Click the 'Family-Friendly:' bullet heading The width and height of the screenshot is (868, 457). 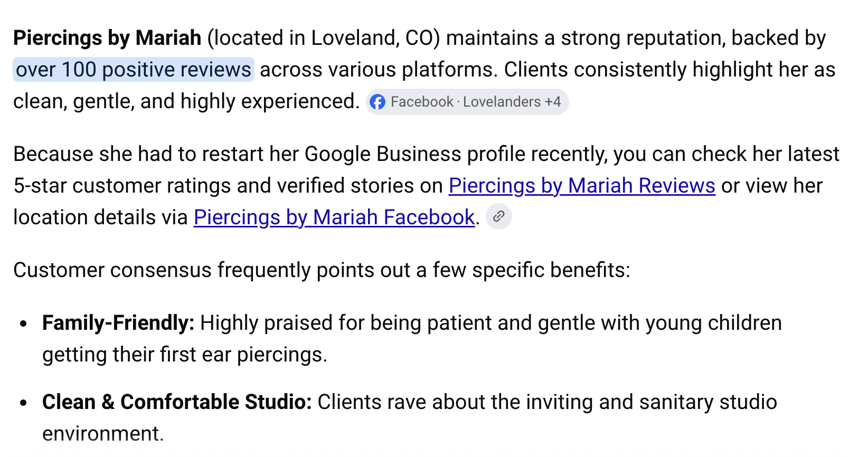coord(118,323)
